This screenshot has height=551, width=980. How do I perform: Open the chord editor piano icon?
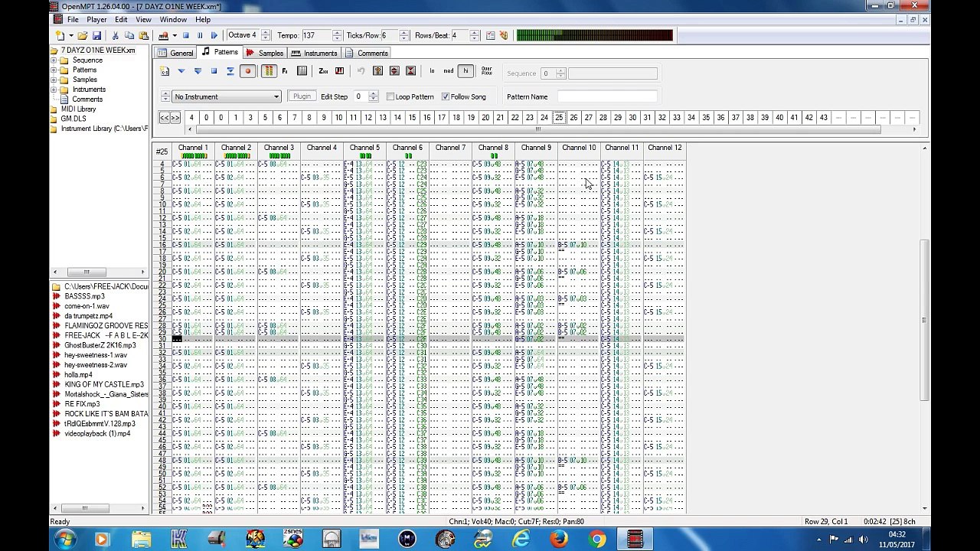point(339,71)
